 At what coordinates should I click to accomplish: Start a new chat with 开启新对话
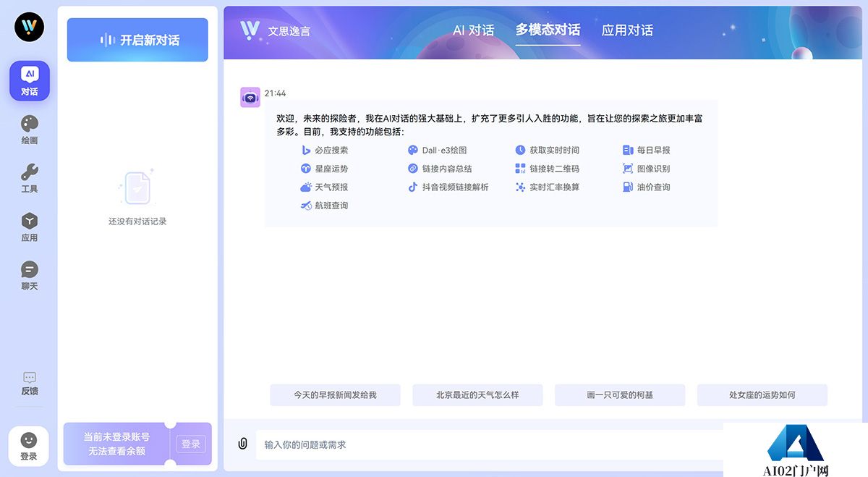tap(137, 40)
